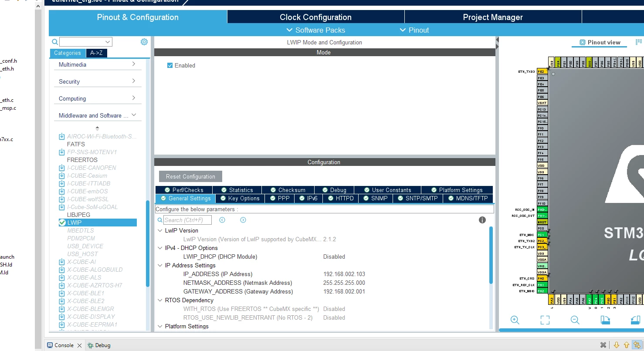This screenshot has height=351, width=644.
Task: Collapse the IP Address Settings group
Action: click(x=160, y=265)
